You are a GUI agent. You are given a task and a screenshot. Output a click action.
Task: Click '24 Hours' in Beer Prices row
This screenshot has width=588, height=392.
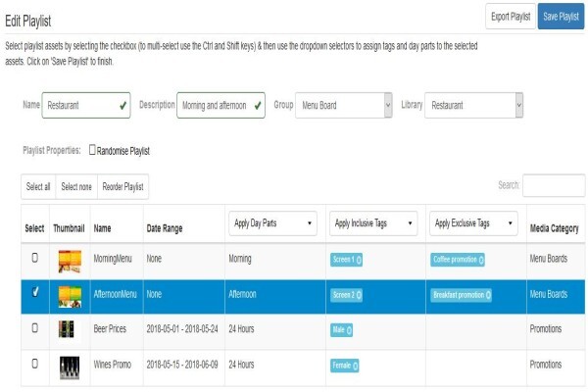[x=241, y=329]
